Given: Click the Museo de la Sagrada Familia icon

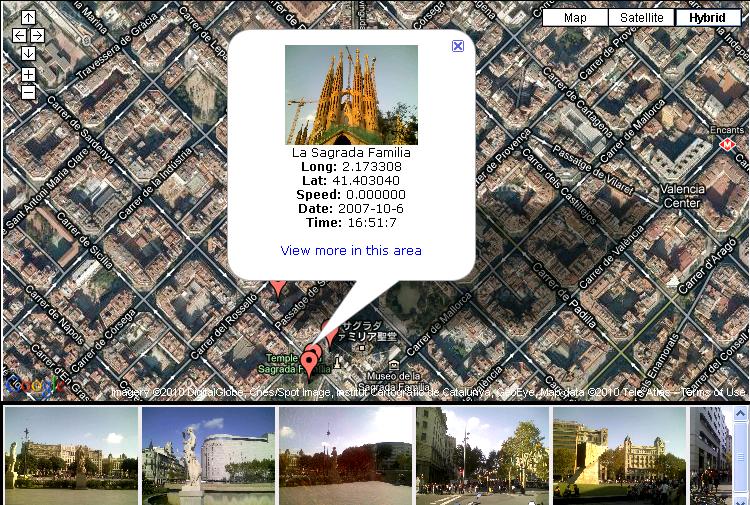Looking at the screenshot, I should coord(393,365).
